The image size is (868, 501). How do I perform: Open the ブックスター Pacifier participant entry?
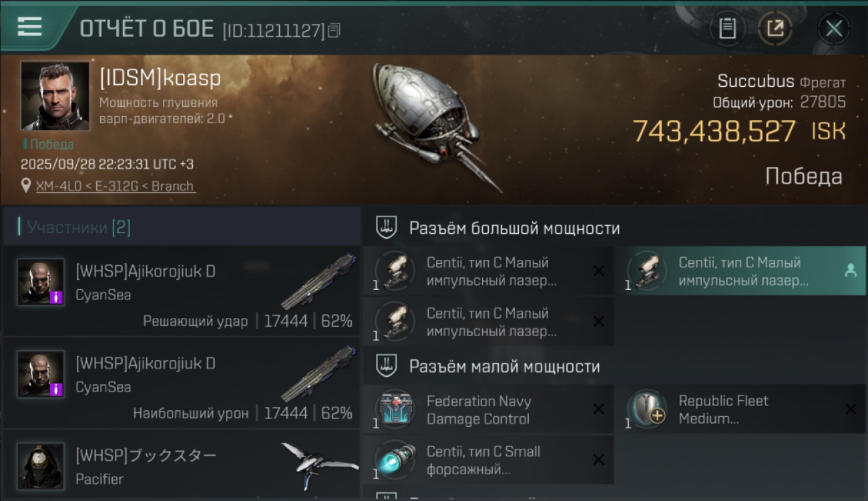click(182, 466)
